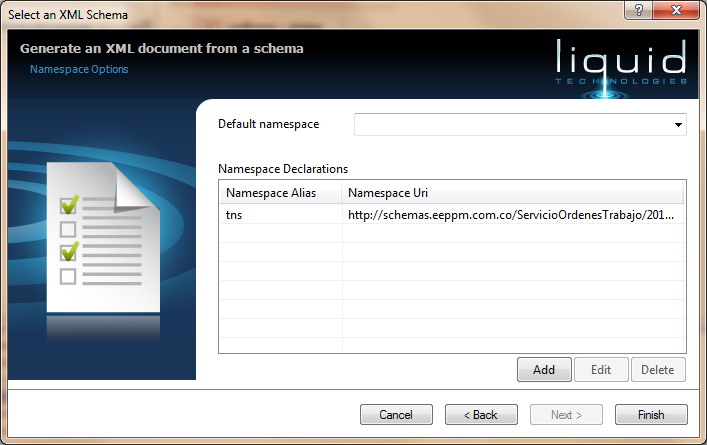The image size is (707, 445).
Task: Select the schemas.eeppm.com.co namespace Uri cell
Action: coord(513,215)
